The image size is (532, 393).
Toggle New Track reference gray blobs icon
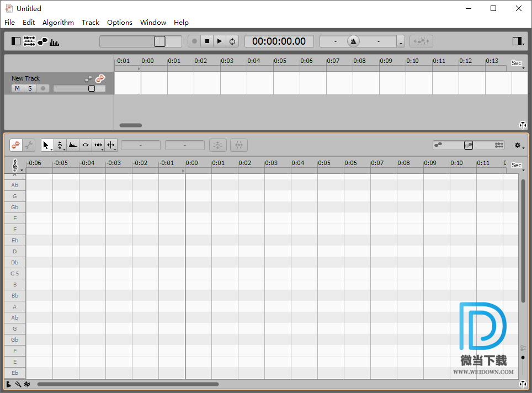click(88, 79)
